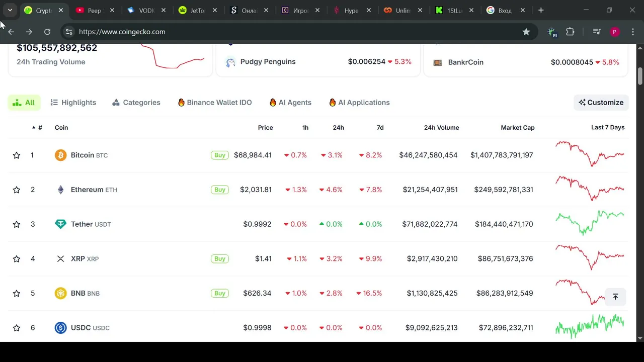Click Buy button for BNB
The image size is (644, 362).
coord(220,293)
